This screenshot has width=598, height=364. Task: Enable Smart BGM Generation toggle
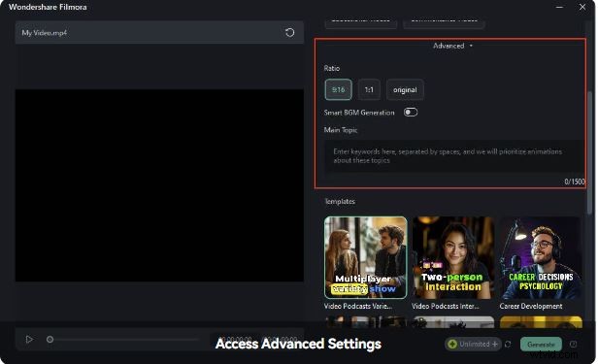411,113
